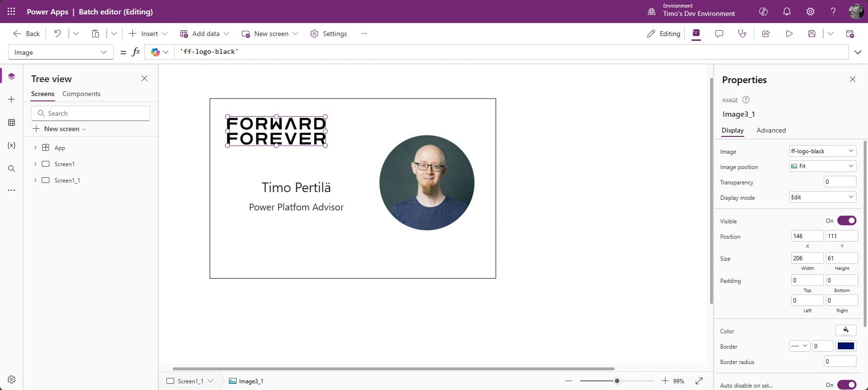868x390 pixels.
Task: Open the app launcher waffle icon
Action: (12, 12)
